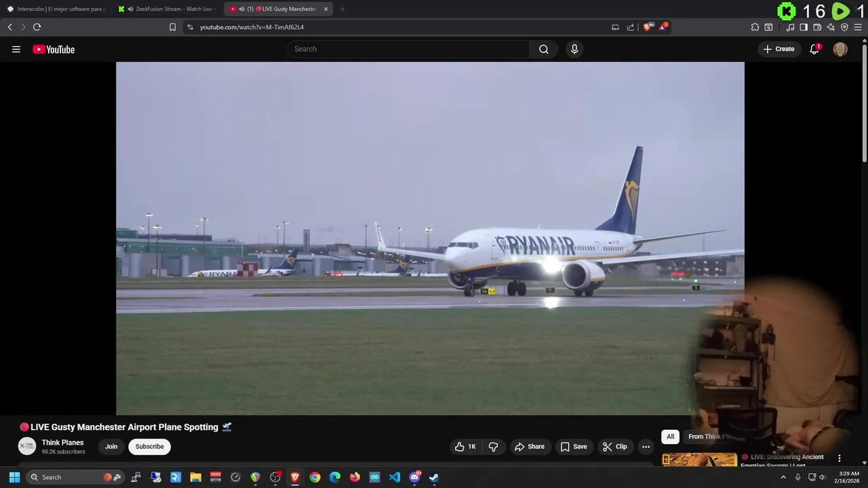Viewport: 868px width, 488px height.
Task: Open a new browser tab
Action: click(x=342, y=9)
